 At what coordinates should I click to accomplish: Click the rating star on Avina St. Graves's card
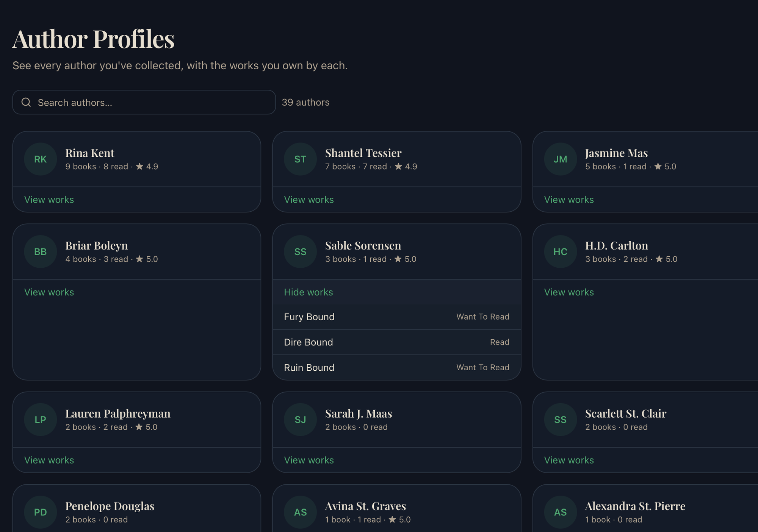click(392, 520)
